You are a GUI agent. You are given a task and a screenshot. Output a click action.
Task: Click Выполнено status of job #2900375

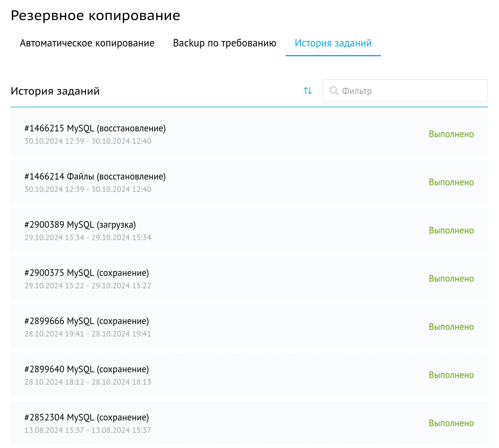451,279
